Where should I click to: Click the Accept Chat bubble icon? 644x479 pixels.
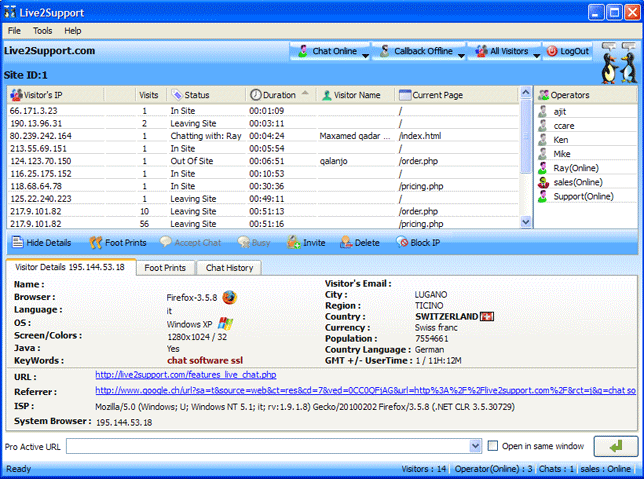pos(166,242)
